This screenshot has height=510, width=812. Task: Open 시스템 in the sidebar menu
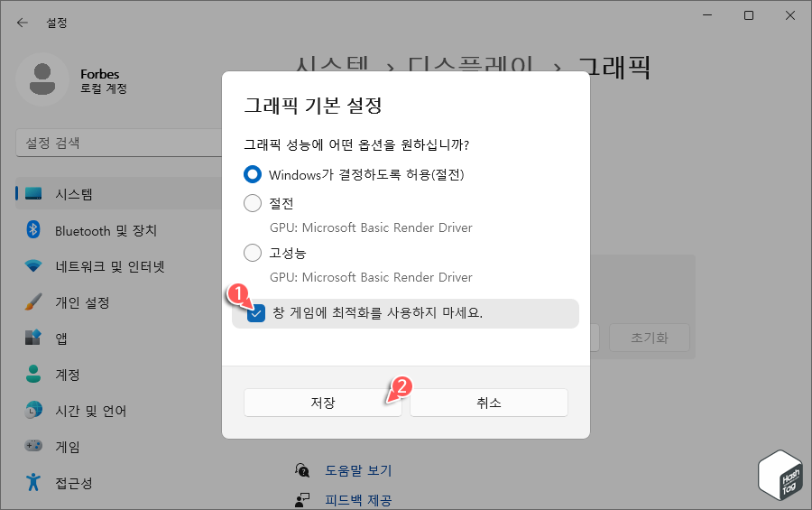(x=119, y=194)
